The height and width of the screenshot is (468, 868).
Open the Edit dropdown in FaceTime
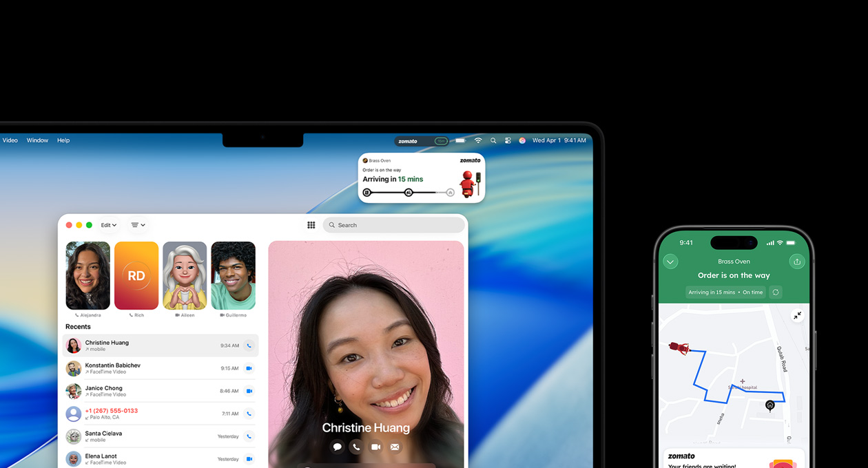click(108, 225)
